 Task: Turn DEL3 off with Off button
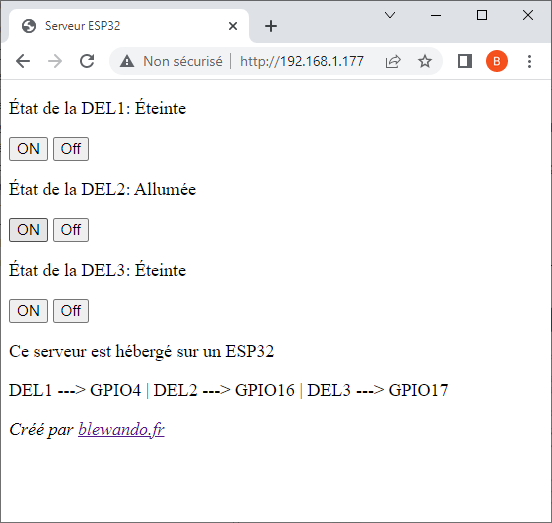(x=71, y=311)
